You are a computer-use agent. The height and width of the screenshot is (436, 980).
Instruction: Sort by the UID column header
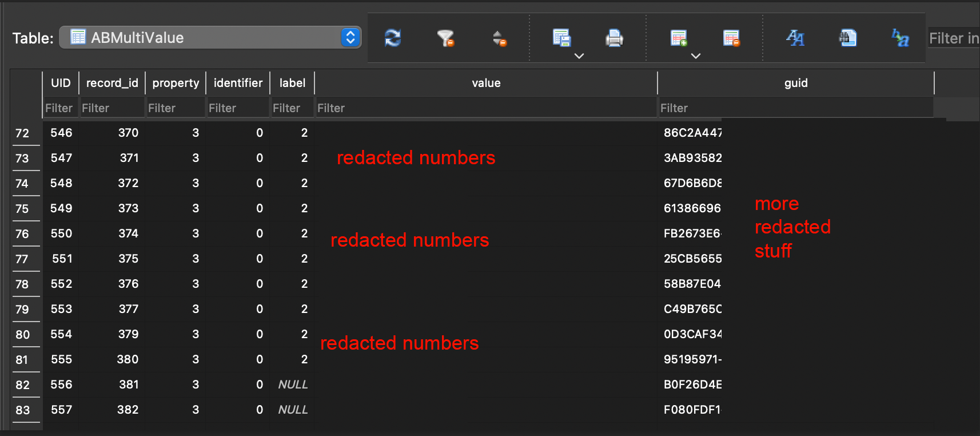tap(61, 83)
